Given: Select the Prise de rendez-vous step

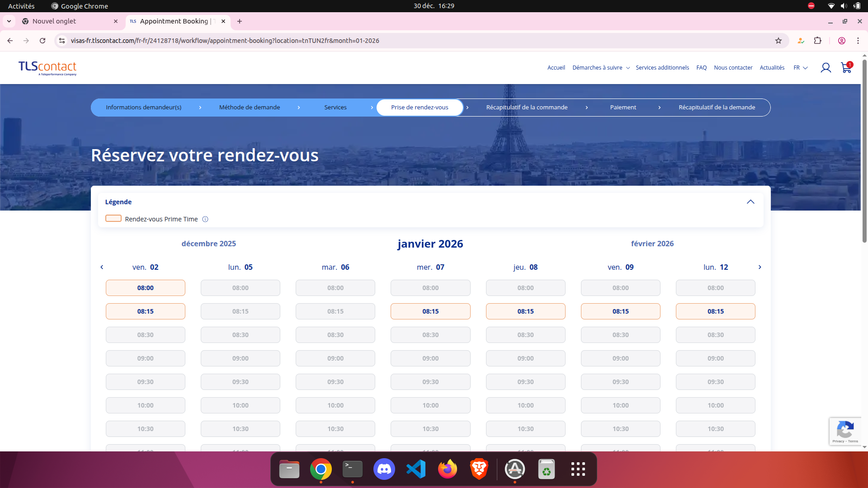Looking at the screenshot, I should click(420, 108).
